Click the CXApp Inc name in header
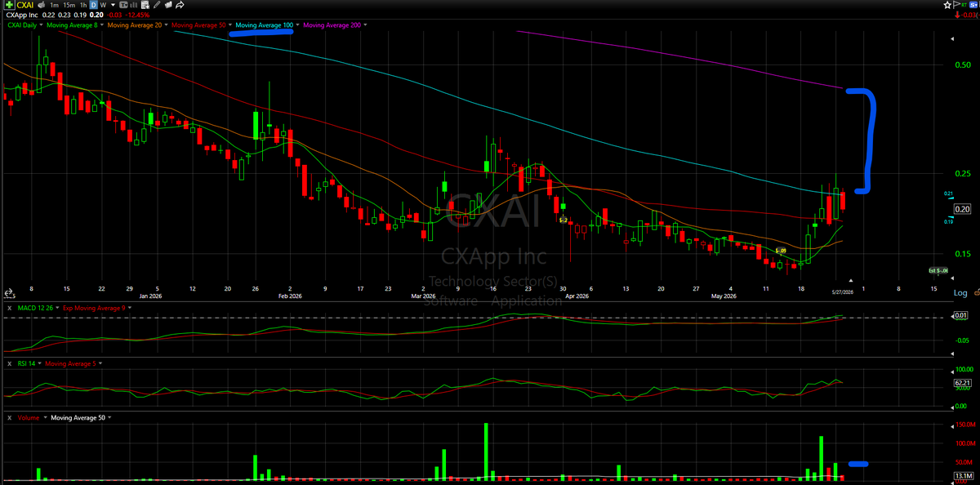Image resolution: width=980 pixels, height=485 pixels. [22, 15]
